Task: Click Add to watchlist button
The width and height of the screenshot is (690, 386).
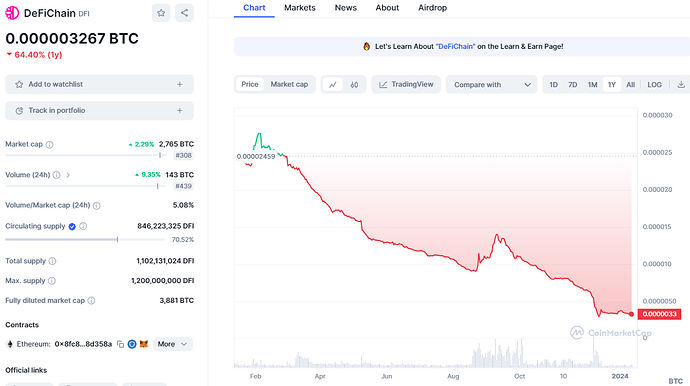Action: point(99,84)
